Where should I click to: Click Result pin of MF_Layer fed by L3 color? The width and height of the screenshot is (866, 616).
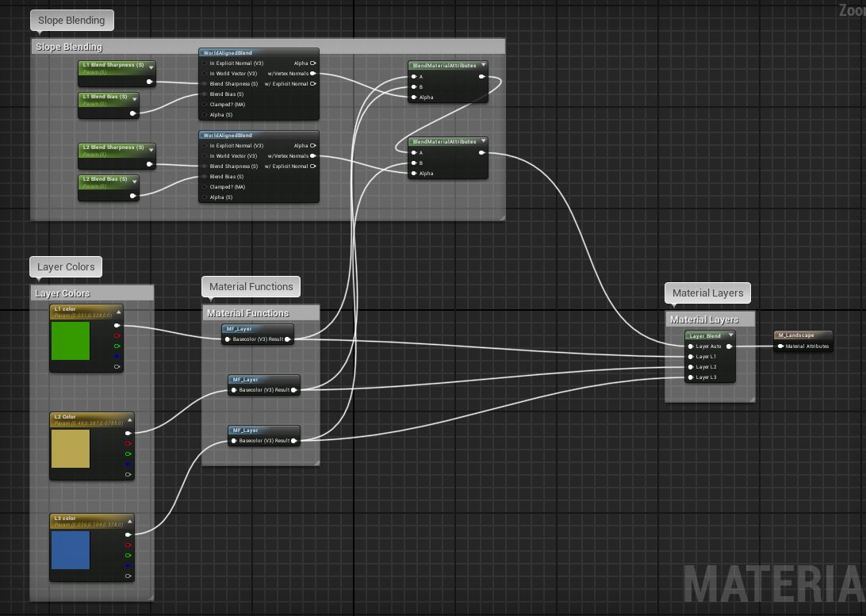tap(293, 441)
